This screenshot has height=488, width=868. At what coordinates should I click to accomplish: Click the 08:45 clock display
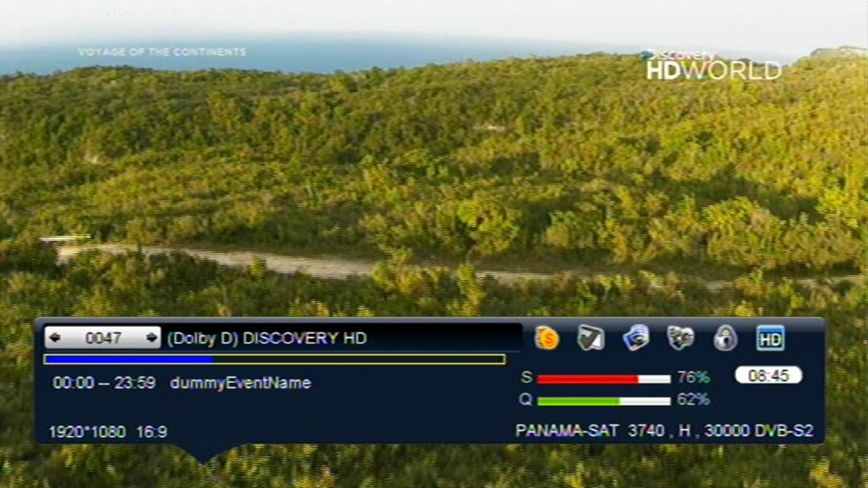(768, 375)
